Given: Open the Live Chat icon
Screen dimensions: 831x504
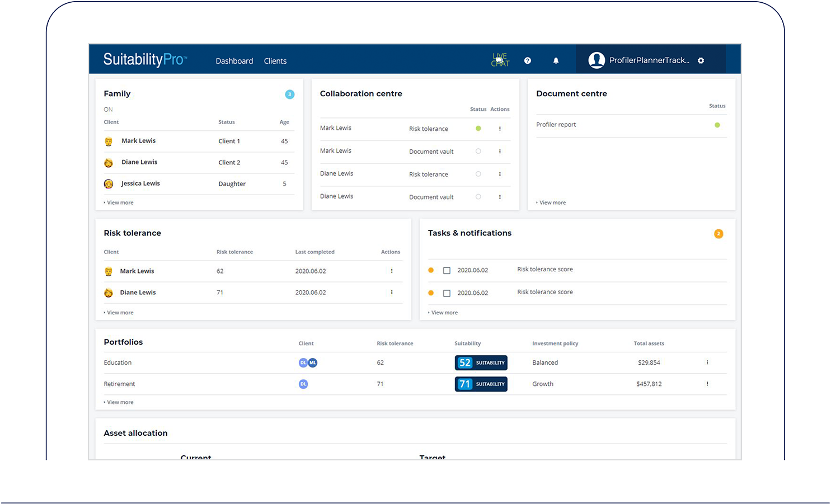Looking at the screenshot, I should 500,60.
